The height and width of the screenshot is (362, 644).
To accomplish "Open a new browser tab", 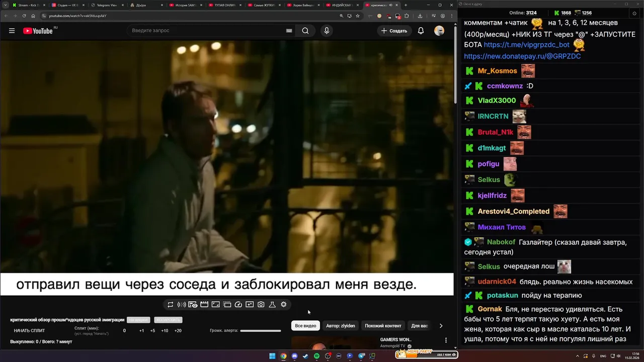I will point(406,5).
